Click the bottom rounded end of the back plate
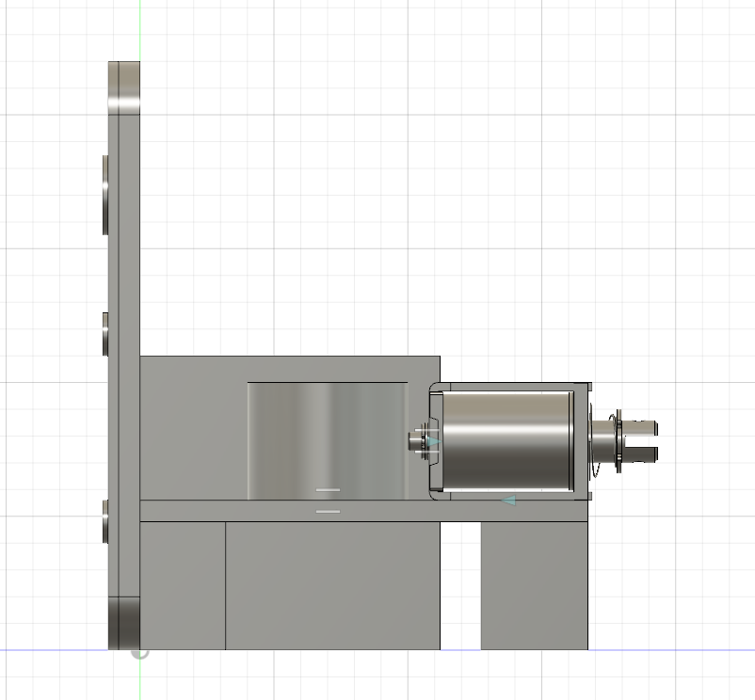This screenshot has height=700, width=755. point(123,621)
